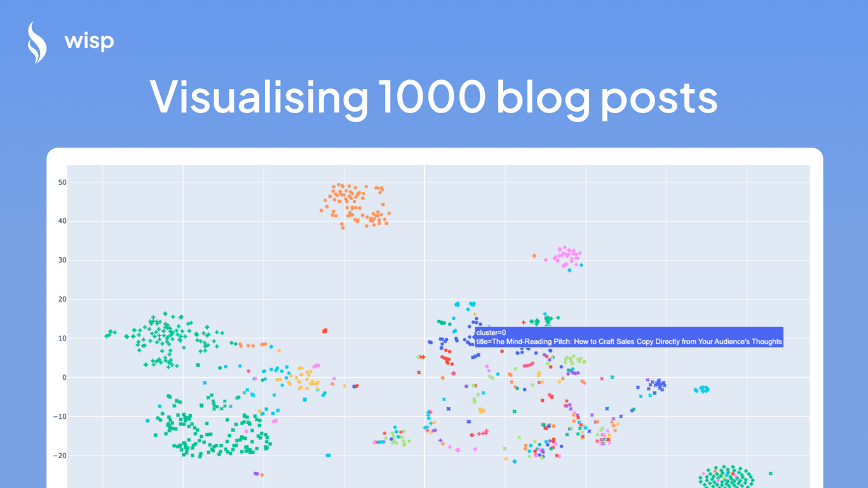Click the y-axis label 10
This screenshot has width=868, height=488.
pos(62,338)
